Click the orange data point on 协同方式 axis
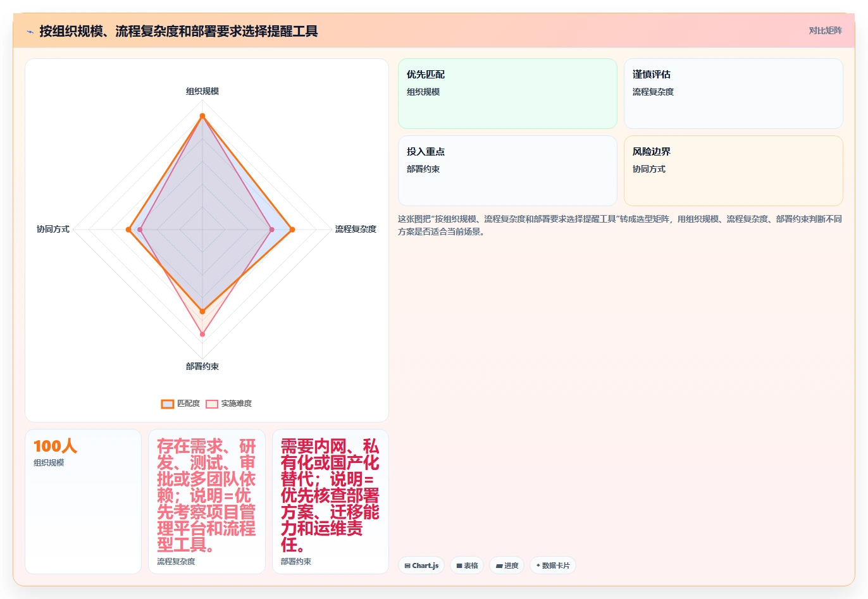Screen dimensions: 868x599 [x=128, y=230]
